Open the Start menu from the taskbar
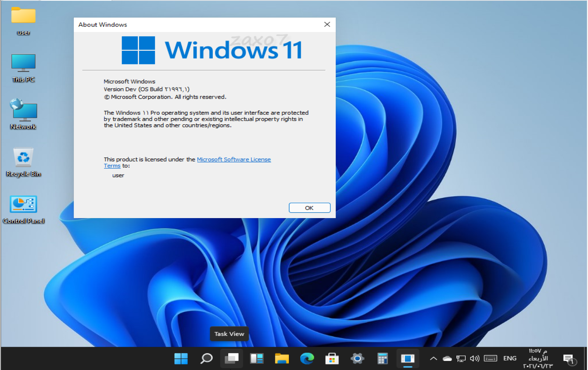Viewport: 588px width, 370px height. coord(181,358)
